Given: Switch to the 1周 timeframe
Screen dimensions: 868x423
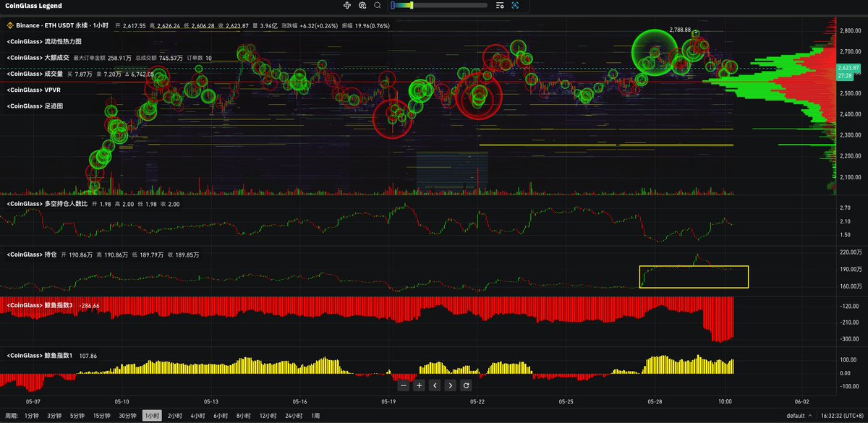Looking at the screenshot, I should [x=315, y=416].
